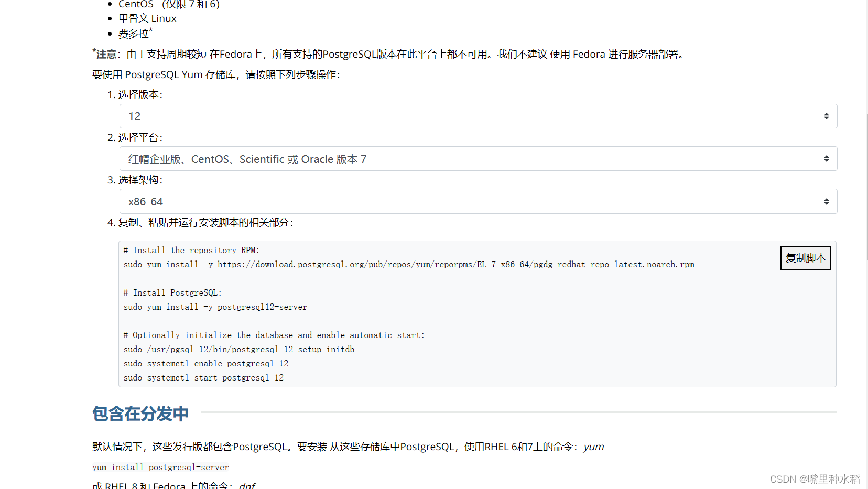The width and height of the screenshot is (868, 489).
Task: Click the 甲骨文 Linux list item
Action: click(x=147, y=18)
